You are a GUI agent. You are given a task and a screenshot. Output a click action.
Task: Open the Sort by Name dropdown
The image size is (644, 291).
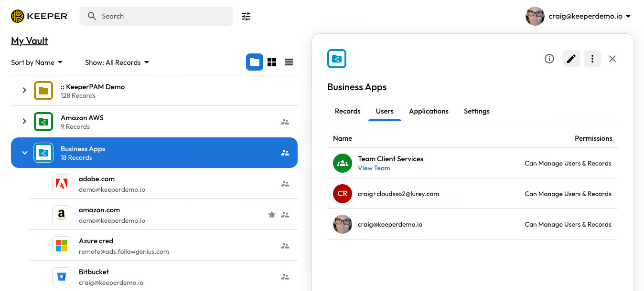tap(37, 62)
